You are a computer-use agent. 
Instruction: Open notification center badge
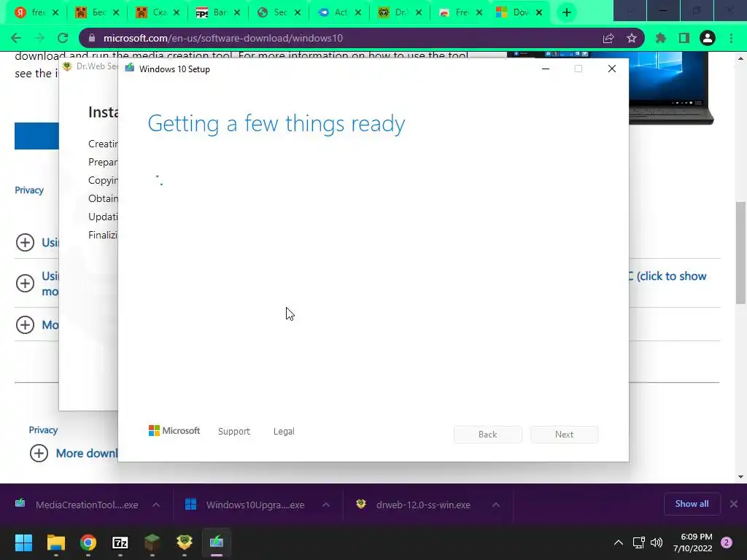[x=727, y=542]
